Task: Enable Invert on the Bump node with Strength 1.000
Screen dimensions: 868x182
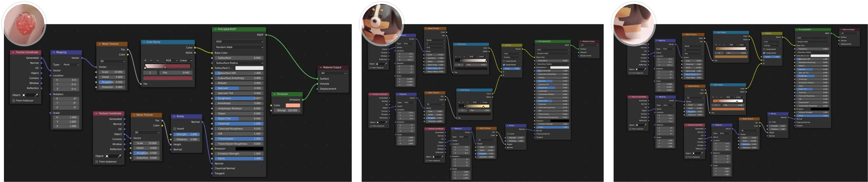Action: 175,129
